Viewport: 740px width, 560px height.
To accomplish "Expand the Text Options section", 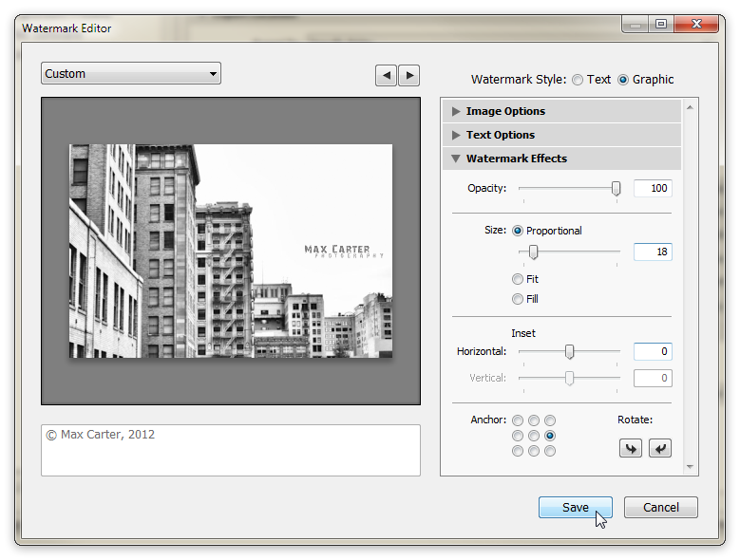I will 561,135.
